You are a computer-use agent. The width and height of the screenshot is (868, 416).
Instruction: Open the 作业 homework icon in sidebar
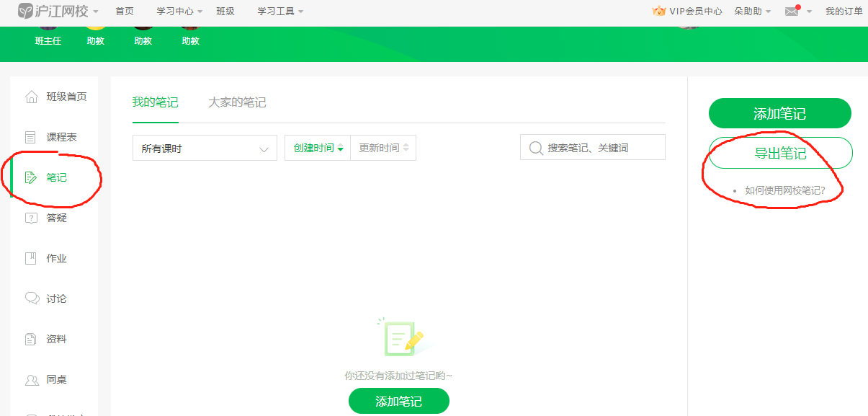click(x=31, y=258)
